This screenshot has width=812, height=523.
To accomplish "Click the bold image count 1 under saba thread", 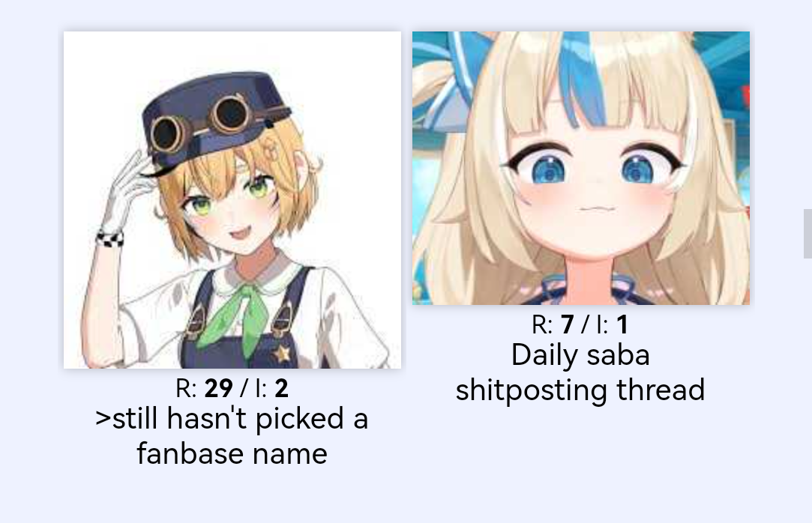I will [622, 325].
